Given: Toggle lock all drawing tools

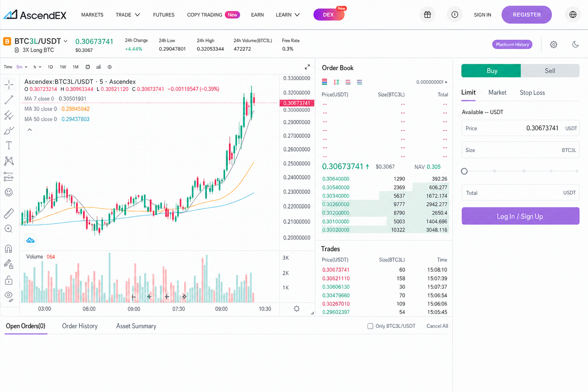Looking at the screenshot, I should coord(9,280).
